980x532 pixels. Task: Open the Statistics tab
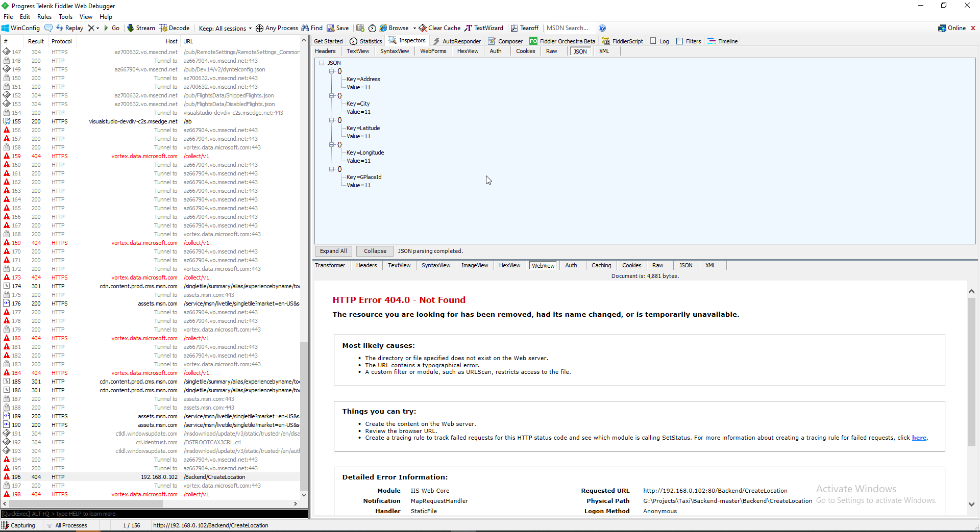point(366,41)
